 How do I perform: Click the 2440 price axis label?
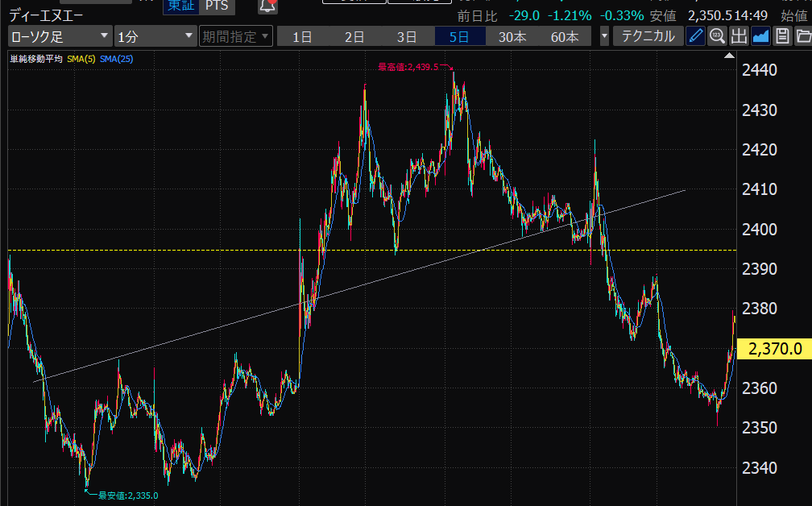click(760, 70)
